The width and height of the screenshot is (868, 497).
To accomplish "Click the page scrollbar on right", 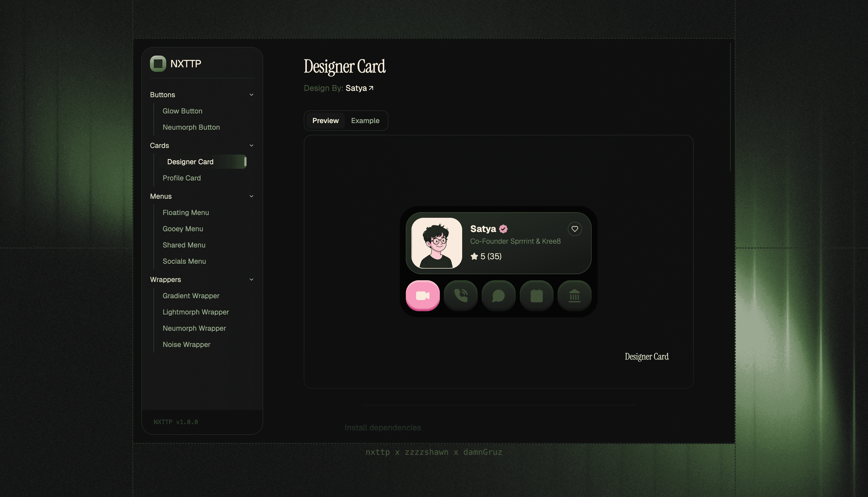I will click(x=730, y=108).
